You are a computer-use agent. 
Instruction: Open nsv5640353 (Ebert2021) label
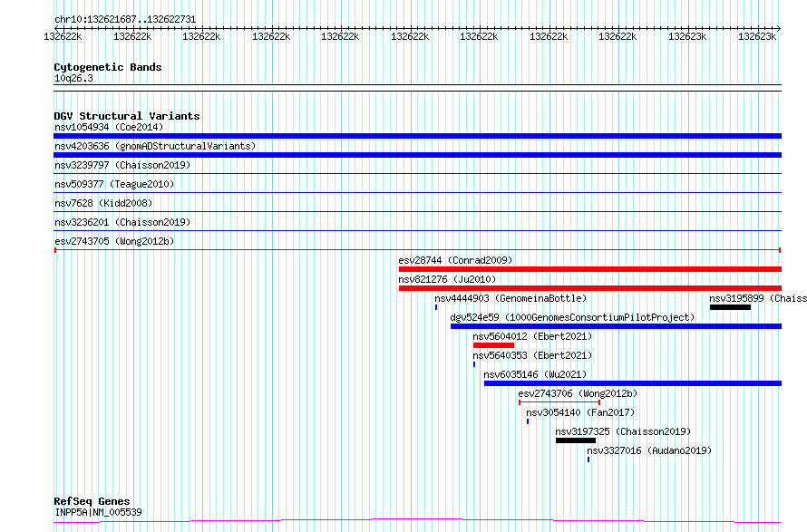532,355
